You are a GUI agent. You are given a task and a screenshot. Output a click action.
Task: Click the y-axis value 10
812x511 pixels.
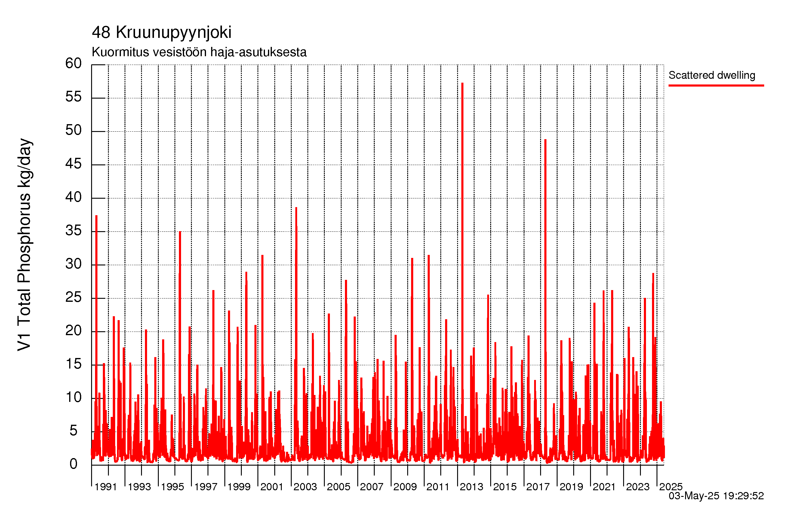coord(73,397)
